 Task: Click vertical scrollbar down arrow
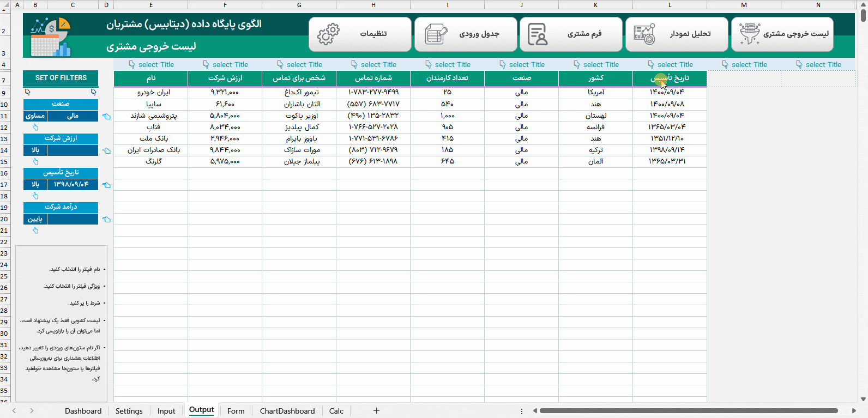coord(863,399)
